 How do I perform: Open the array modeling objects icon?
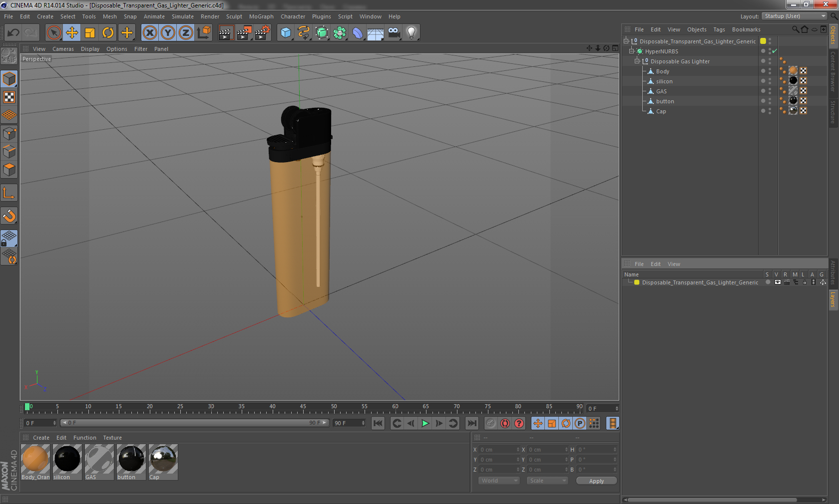[x=340, y=33]
